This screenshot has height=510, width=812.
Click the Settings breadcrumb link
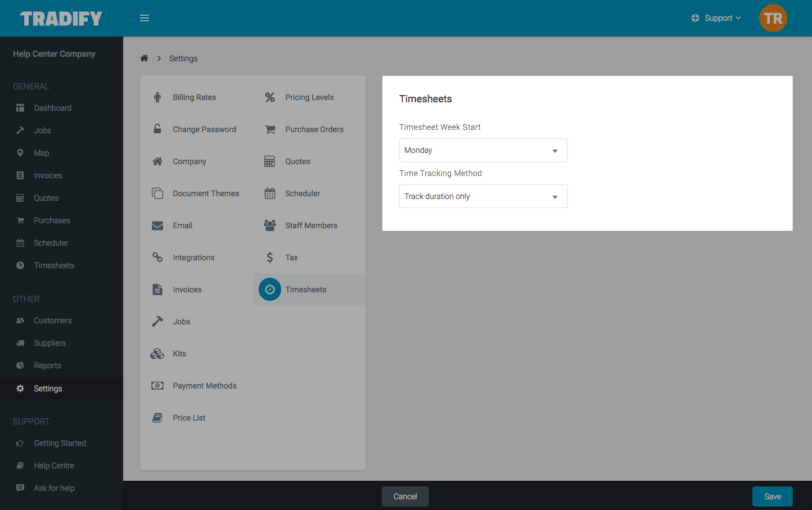coord(183,58)
